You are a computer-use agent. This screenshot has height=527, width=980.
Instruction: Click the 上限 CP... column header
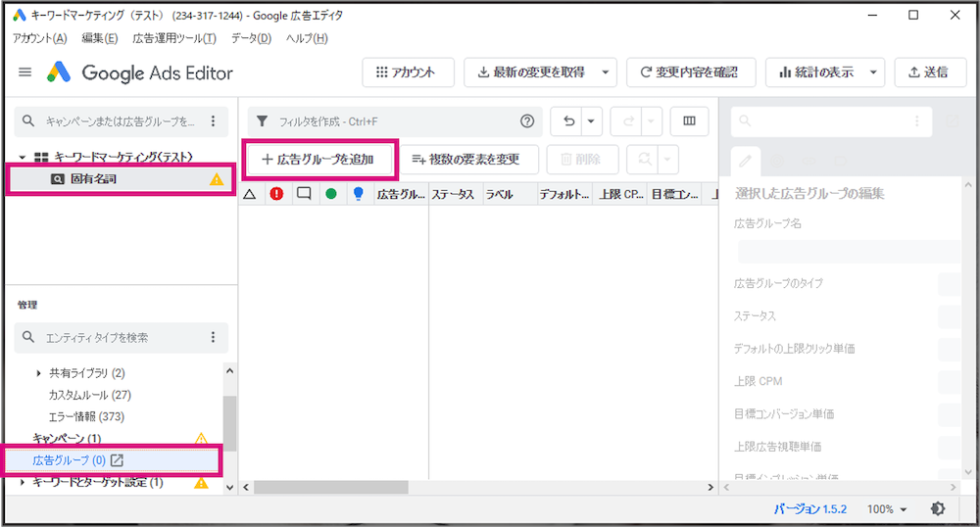621,194
